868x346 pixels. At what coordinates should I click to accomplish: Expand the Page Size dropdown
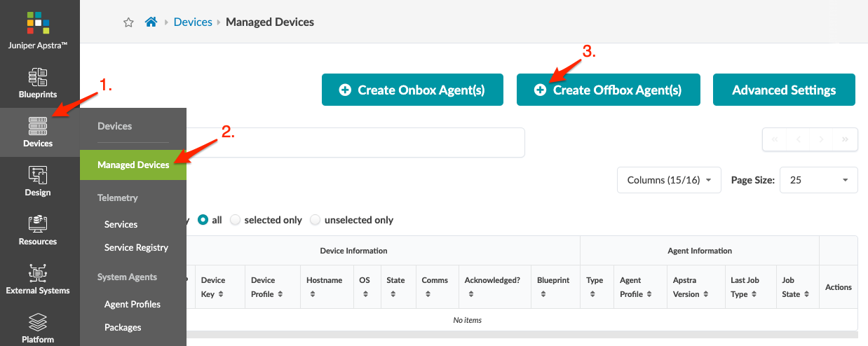[x=818, y=180]
